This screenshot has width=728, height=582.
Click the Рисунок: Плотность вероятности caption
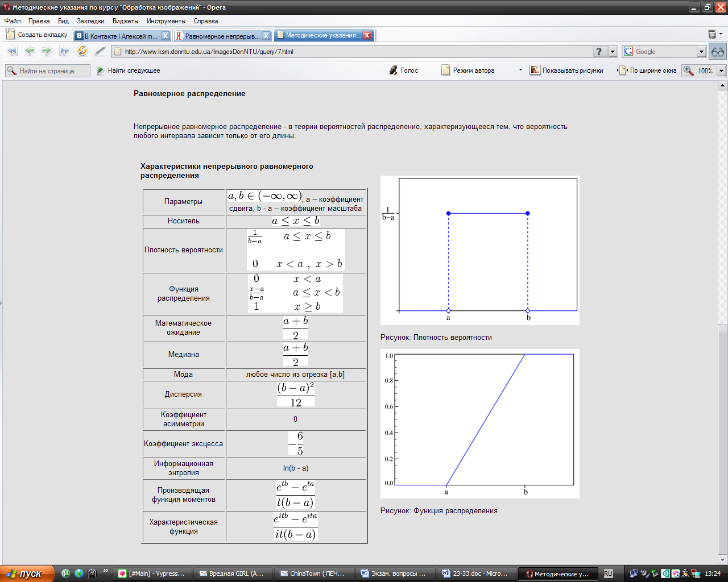coord(436,337)
